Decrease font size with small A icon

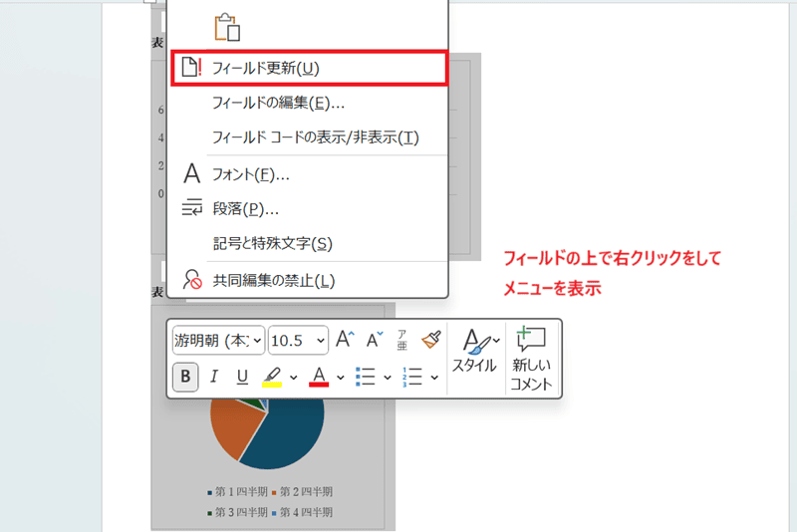(375, 340)
